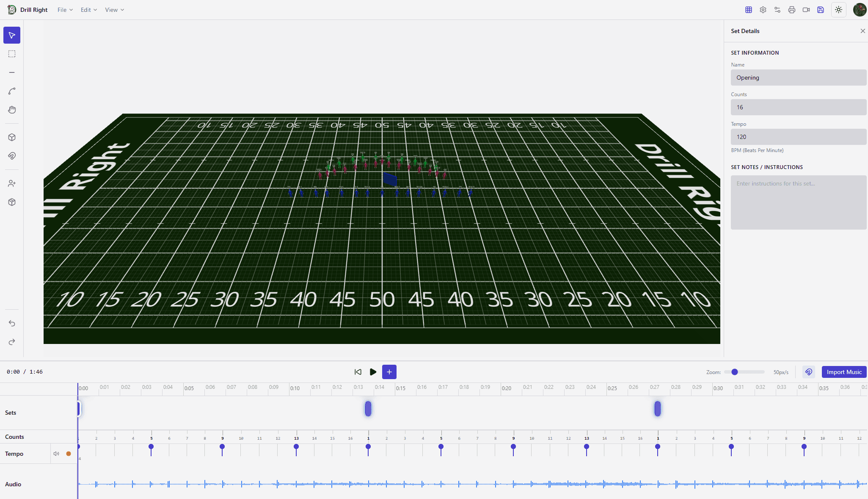Toggle the link sync button beside Import Music
This screenshot has height=499, width=868.
[809, 372]
